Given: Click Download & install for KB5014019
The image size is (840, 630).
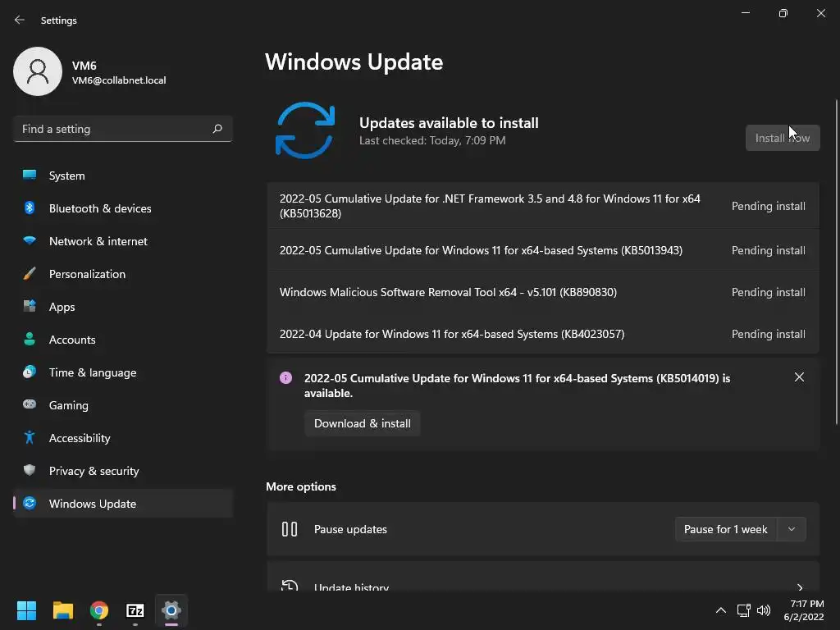Looking at the screenshot, I should (x=362, y=423).
